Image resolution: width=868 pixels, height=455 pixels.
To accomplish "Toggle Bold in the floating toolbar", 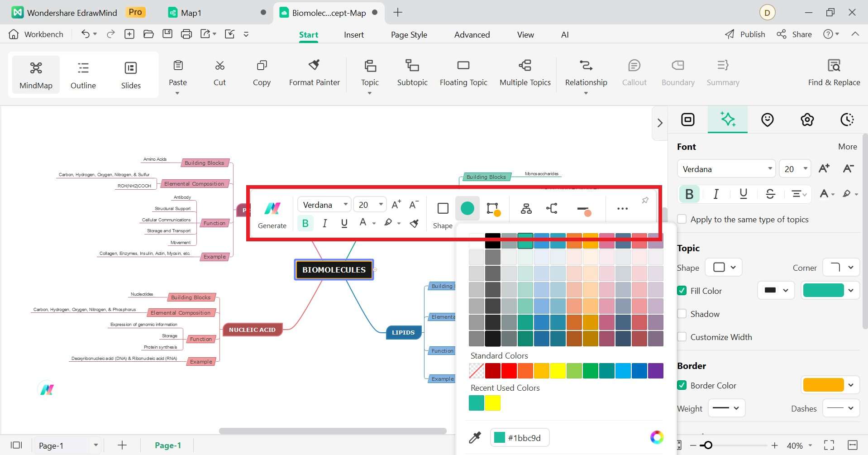I will point(305,223).
